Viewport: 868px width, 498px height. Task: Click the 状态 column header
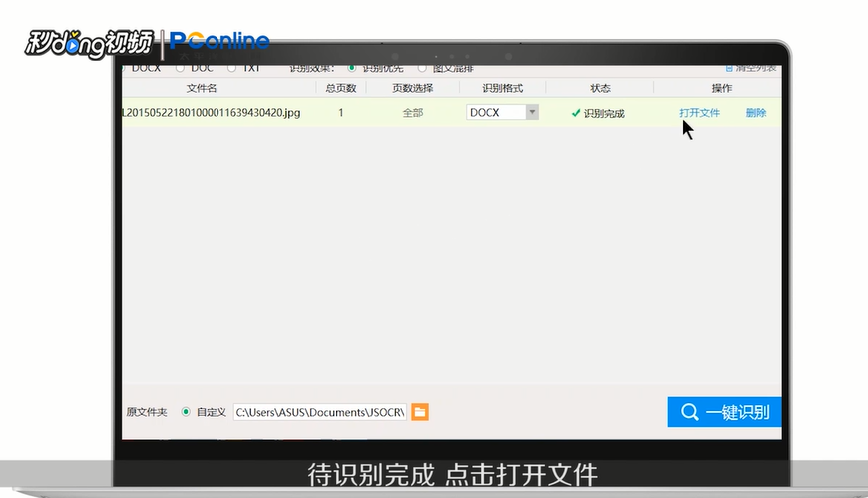pyautogui.click(x=600, y=88)
